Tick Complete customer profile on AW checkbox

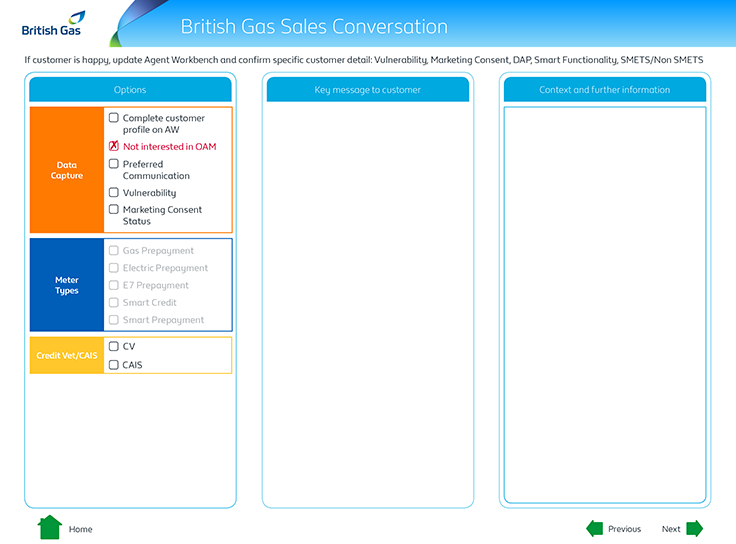(x=114, y=118)
